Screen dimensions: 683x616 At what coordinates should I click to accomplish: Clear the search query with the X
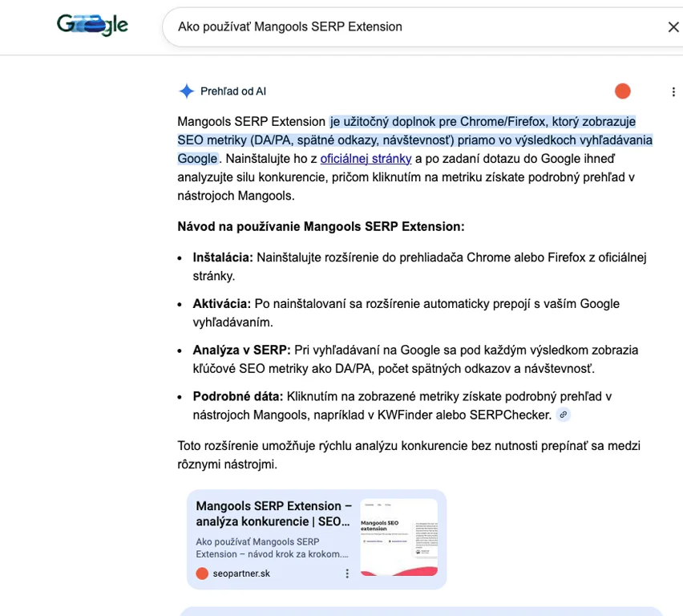pyautogui.click(x=673, y=27)
